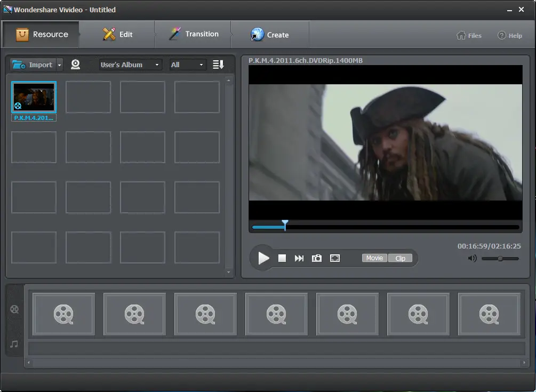Adjust the volume slider
The width and height of the screenshot is (536, 392).
pos(500,259)
